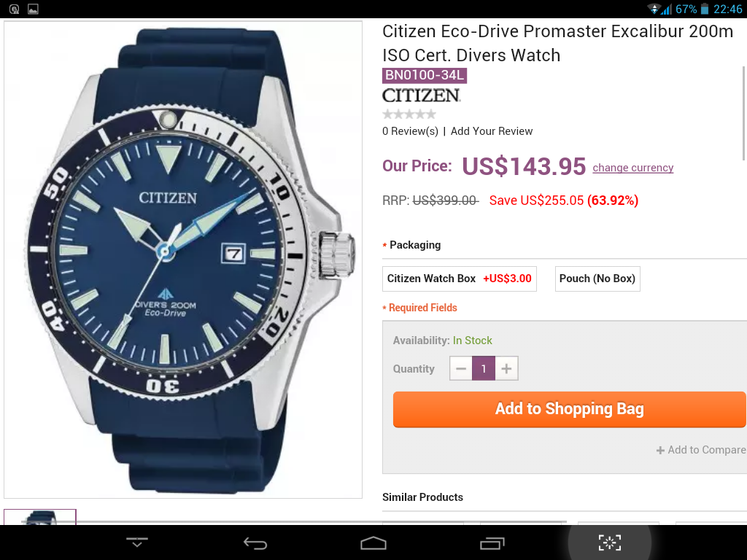Open the Add Your Review link
Viewport: 747px width, 560px height.
point(492,131)
